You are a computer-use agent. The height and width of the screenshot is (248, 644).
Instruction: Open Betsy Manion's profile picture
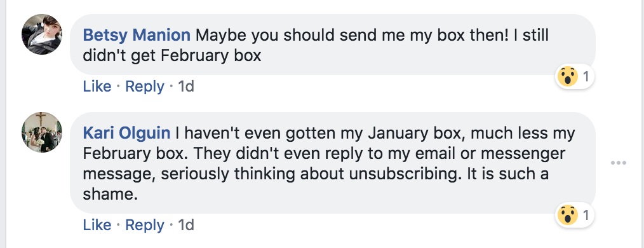(x=42, y=34)
